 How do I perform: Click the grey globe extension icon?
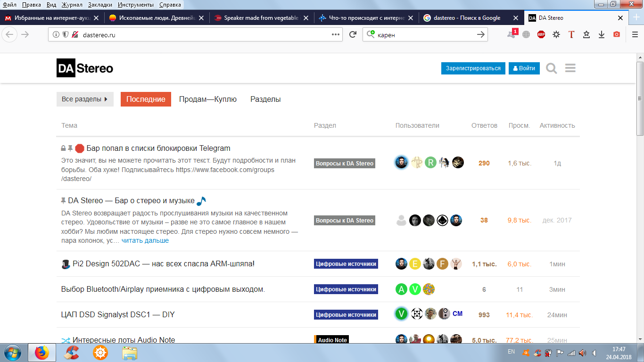tap(526, 34)
